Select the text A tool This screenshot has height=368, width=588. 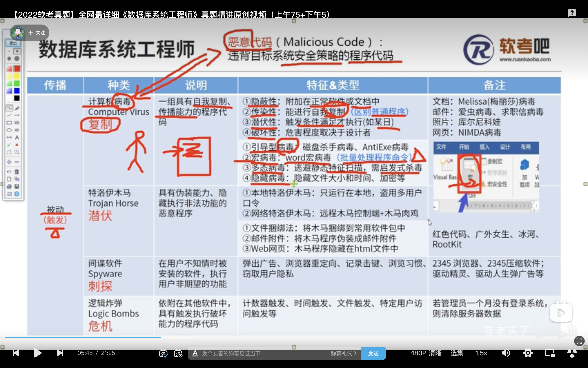[17, 138]
